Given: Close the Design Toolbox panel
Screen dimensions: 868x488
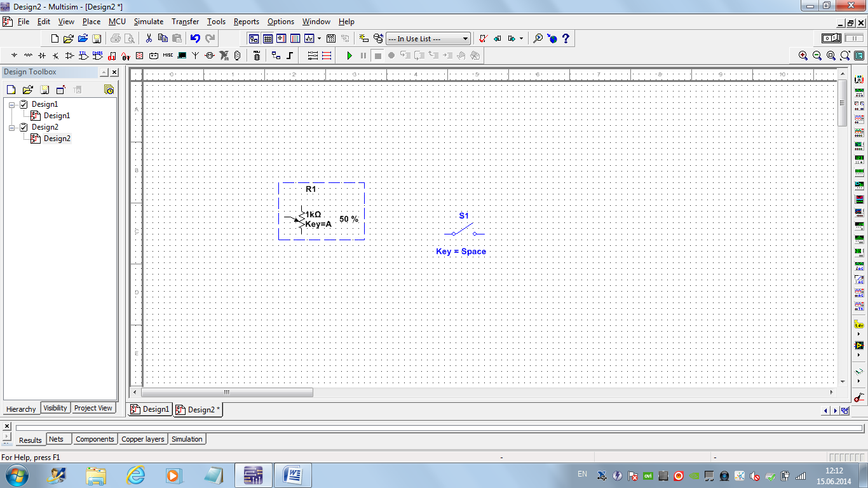Looking at the screenshot, I should coord(114,72).
